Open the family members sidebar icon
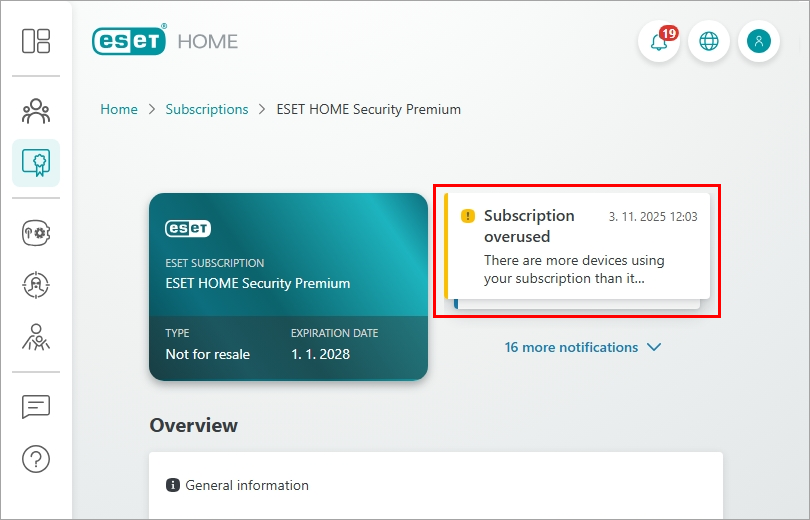This screenshot has width=810, height=520. (x=36, y=109)
